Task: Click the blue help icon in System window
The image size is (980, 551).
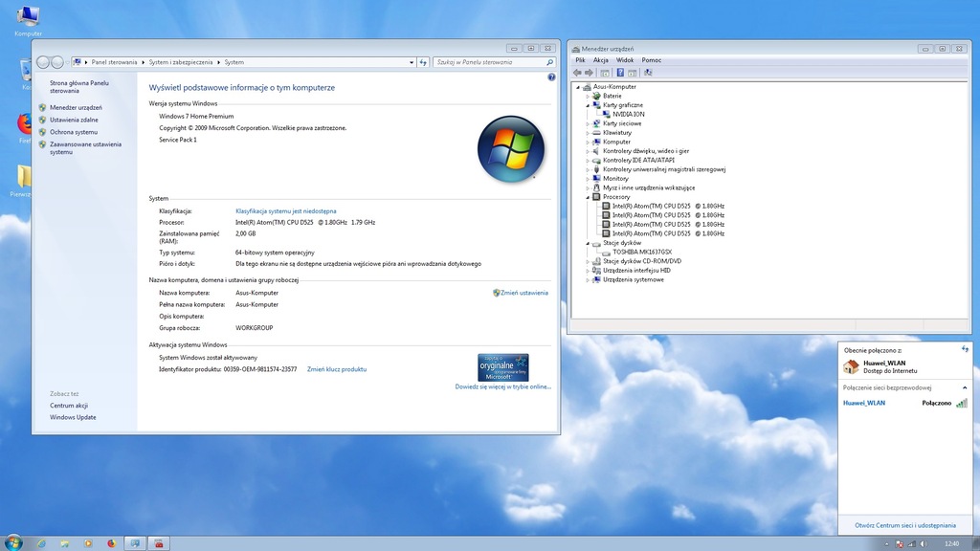Action: [x=551, y=77]
